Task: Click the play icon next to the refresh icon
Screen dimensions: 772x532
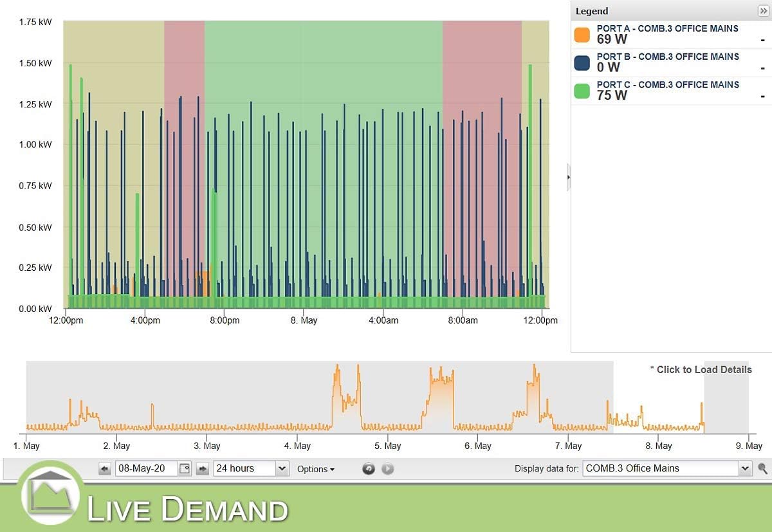Action: (x=387, y=468)
